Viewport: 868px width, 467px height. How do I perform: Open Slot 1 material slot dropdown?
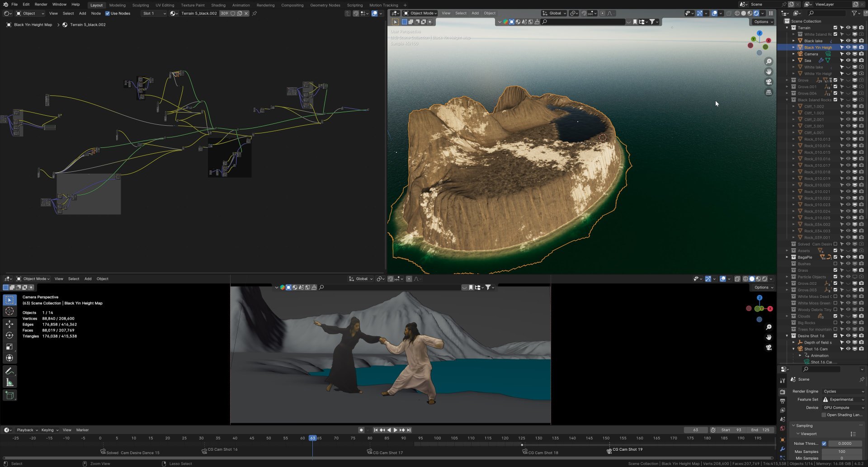(x=154, y=14)
